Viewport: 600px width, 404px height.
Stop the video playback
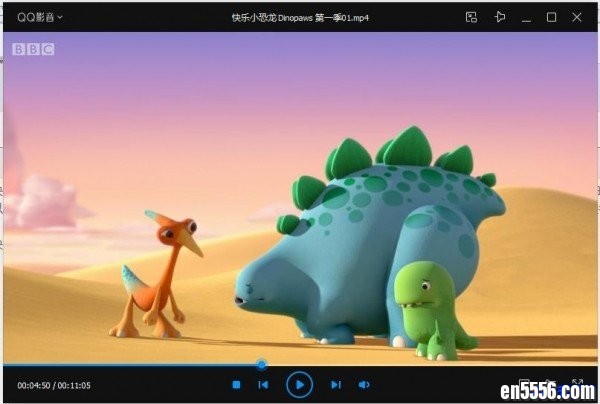(236, 385)
